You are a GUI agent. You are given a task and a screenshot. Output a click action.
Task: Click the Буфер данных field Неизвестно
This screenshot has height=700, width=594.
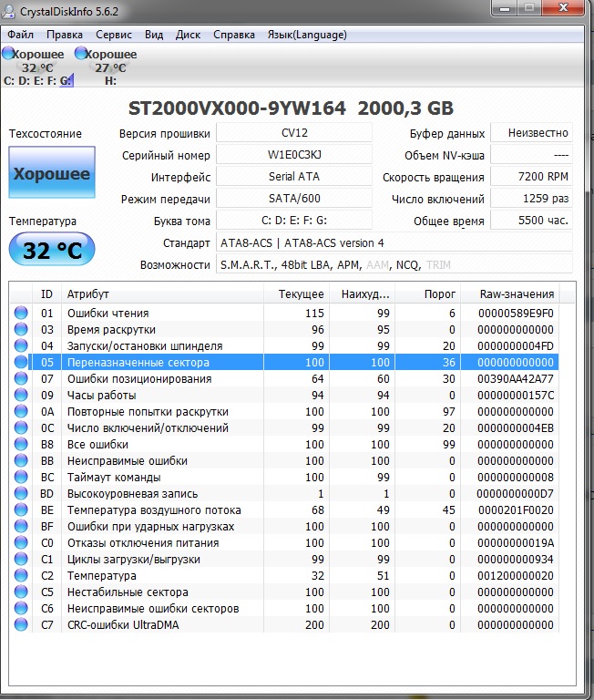pos(531,132)
